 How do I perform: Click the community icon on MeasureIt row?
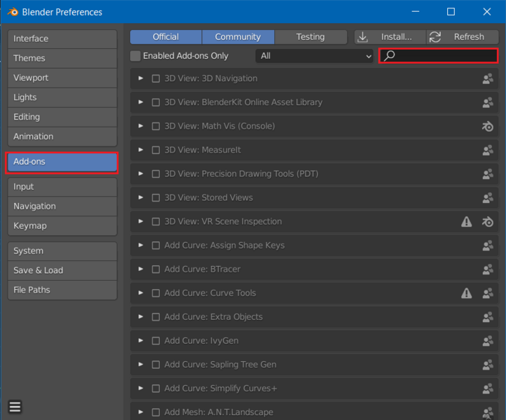coord(488,150)
